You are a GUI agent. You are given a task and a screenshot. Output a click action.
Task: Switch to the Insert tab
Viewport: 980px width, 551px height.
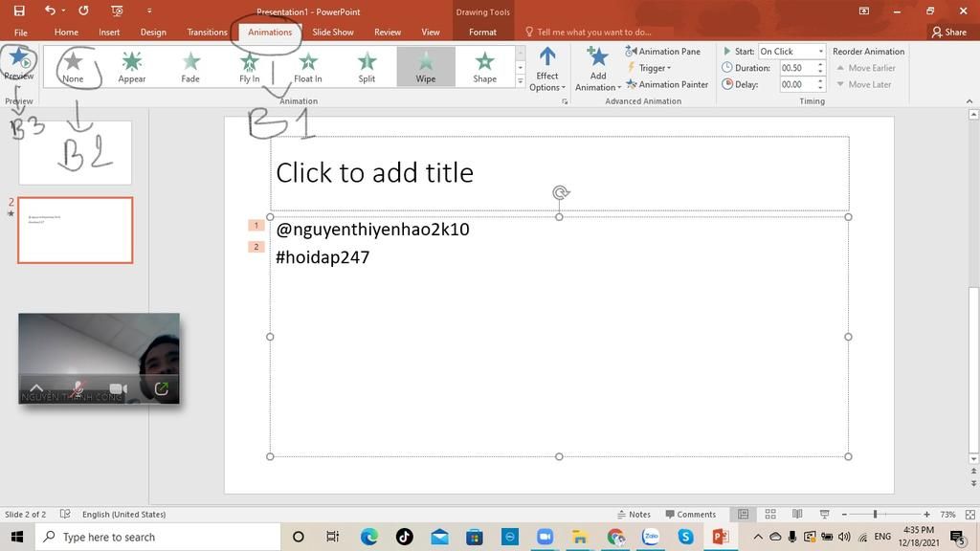(109, 32)
